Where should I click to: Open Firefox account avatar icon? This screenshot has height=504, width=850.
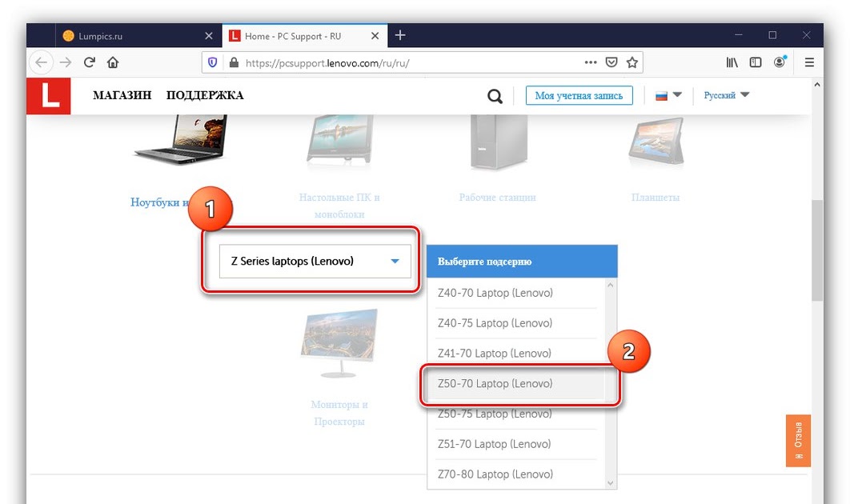(x=780, y=62)
